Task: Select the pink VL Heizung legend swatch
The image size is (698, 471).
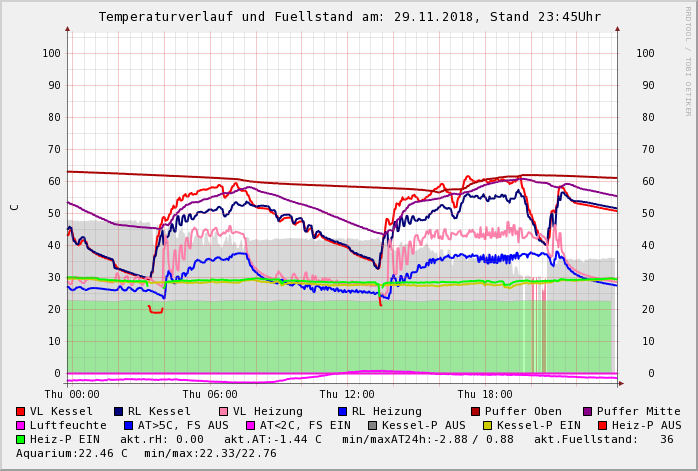Action: click(x=224, y=411)
